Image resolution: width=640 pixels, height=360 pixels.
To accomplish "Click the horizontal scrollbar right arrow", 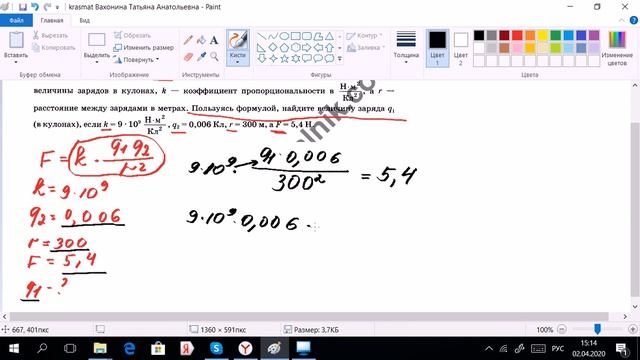I will (625, 316).
